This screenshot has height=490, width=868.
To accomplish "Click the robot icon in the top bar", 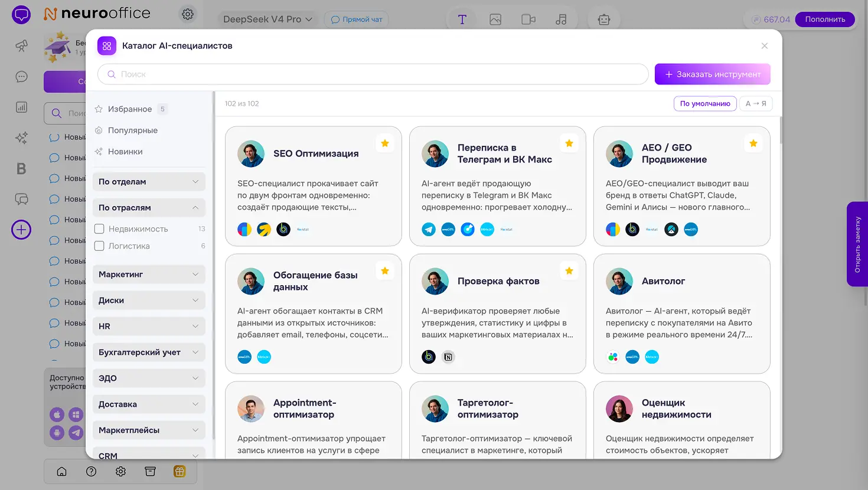I will click(603, 19).
